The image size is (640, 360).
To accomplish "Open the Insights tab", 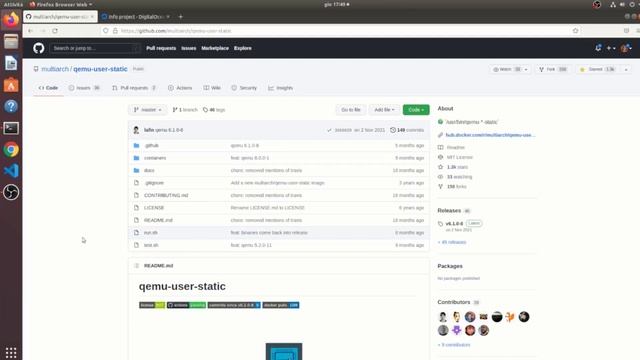I will [280, 88].
